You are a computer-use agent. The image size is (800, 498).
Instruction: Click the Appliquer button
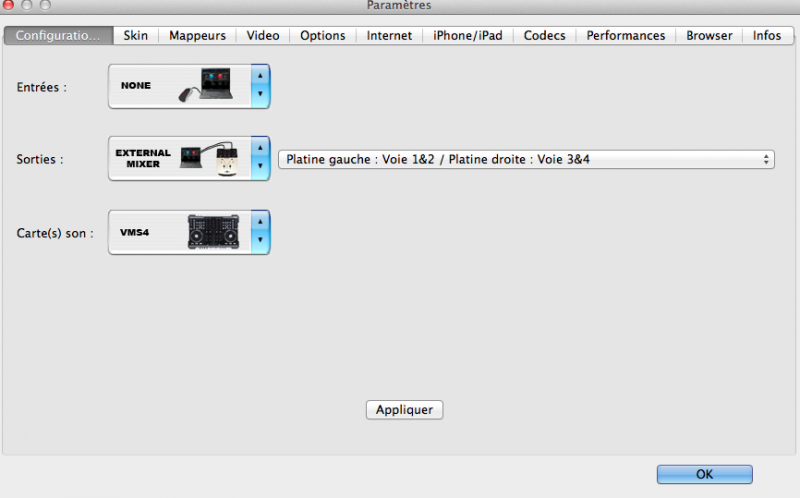[x=405, y=410]
